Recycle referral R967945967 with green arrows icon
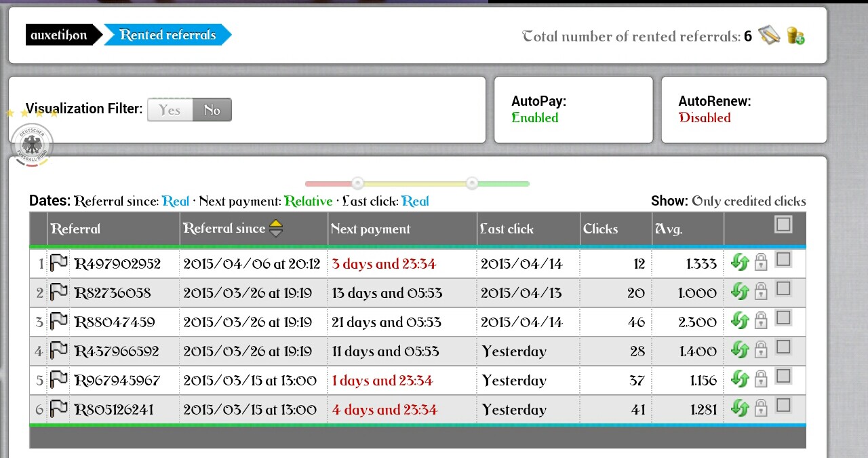The height and width of the screenshot is (458, 868). point(741,379)
